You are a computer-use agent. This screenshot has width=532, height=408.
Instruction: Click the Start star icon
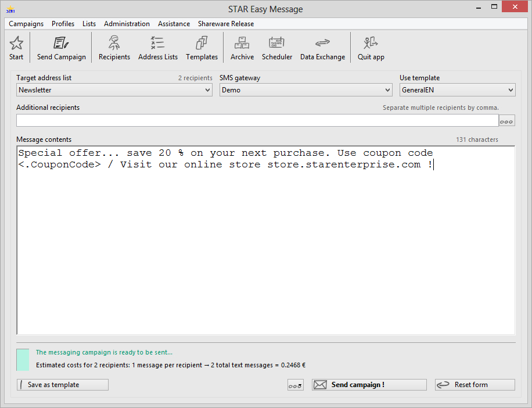[16, 43]
